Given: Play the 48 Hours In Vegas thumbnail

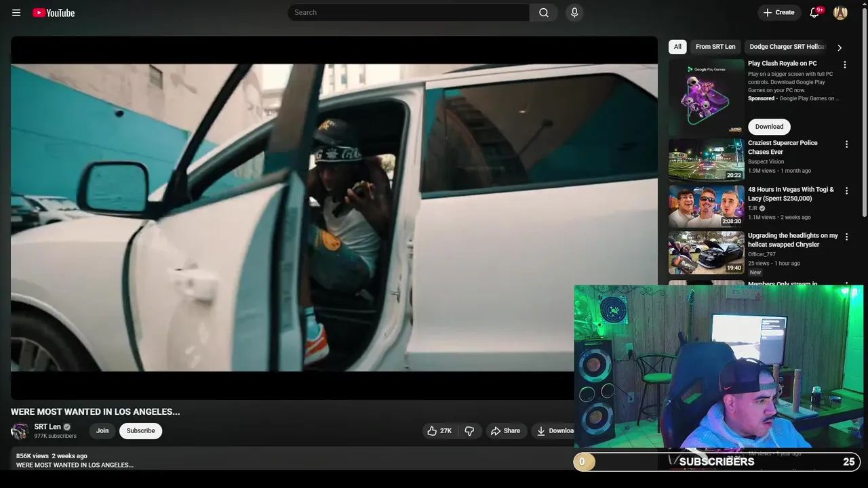Looking at the screenshot, I should tap(706, 206).
